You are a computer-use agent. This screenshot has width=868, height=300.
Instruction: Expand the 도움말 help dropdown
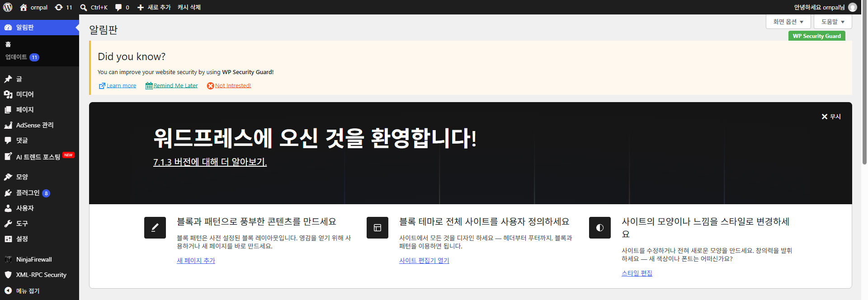833,22
